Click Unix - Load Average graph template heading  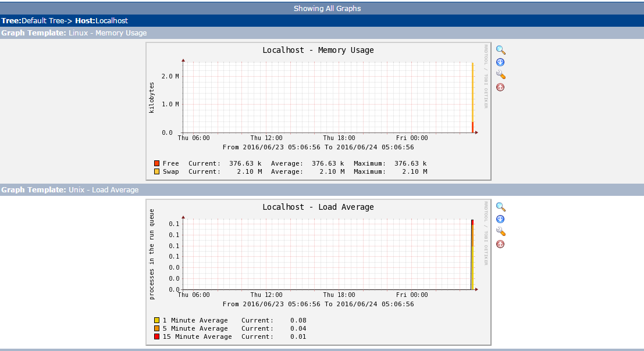tap(104, 190)
